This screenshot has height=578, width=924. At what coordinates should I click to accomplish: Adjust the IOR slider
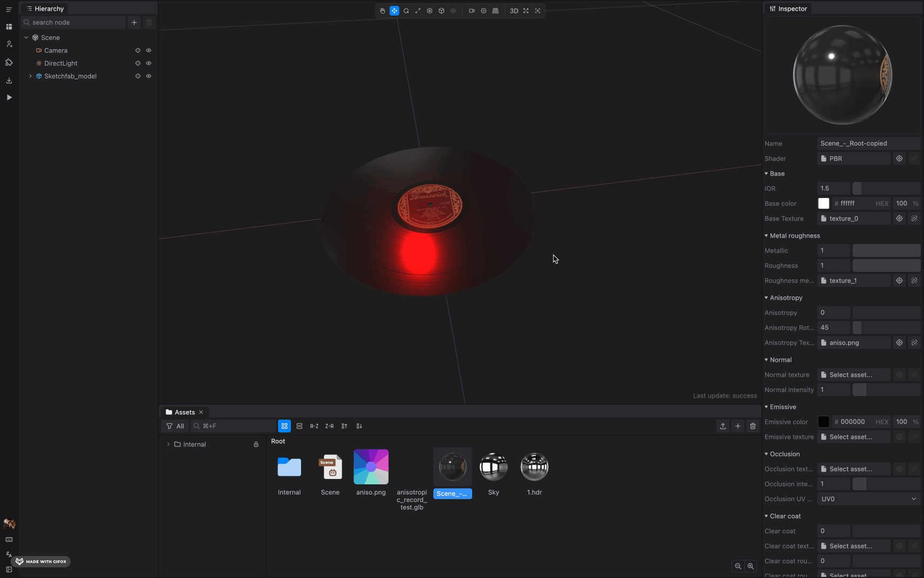(887, 188)
